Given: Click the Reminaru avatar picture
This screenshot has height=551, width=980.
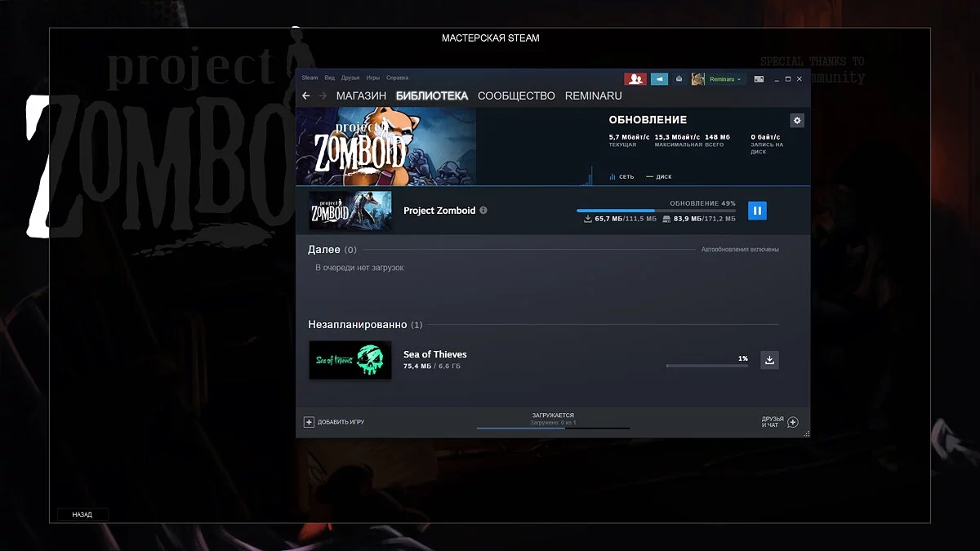Looking at the screenshot, I should pos(698,79).
